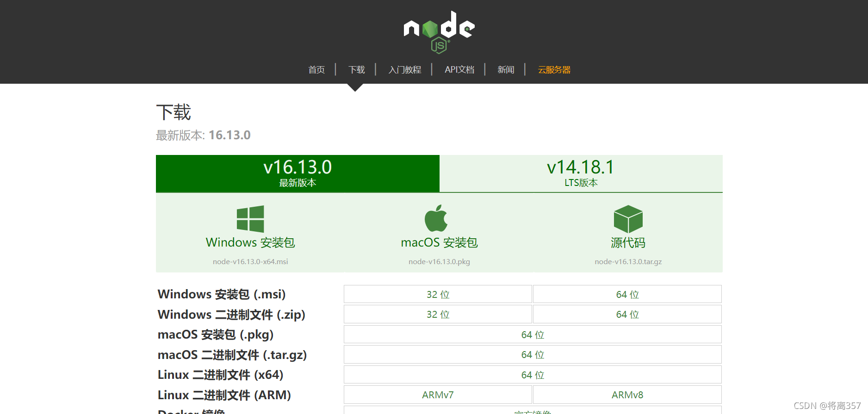Download the 64 位 Linux x64 binary
The width and height of the screenshot is (868, 414).
(x=533, y=375)
